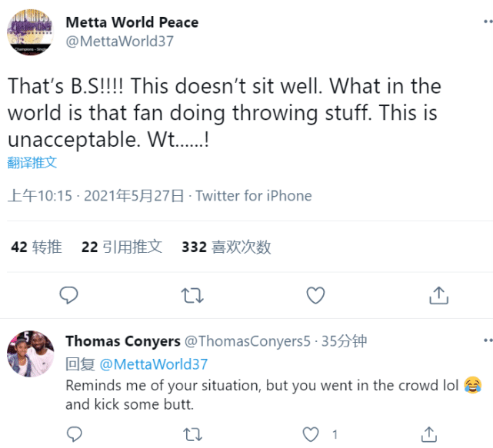
Task: Open Metta World Peace's profile picture
Action: [31, 32]
